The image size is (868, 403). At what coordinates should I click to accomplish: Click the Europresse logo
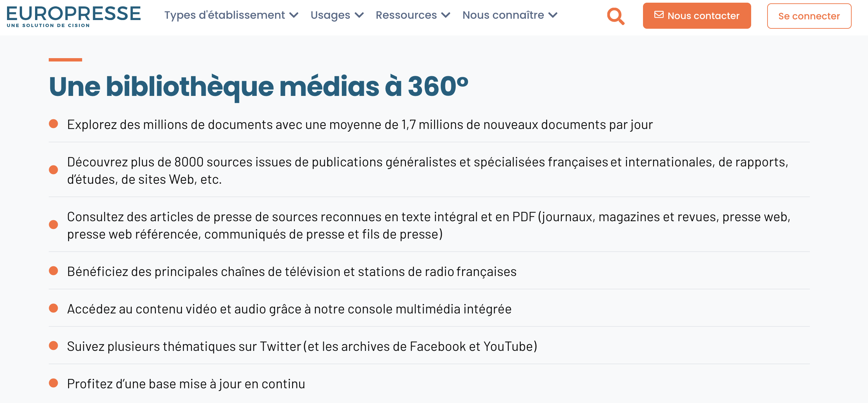tap(73, 13)
